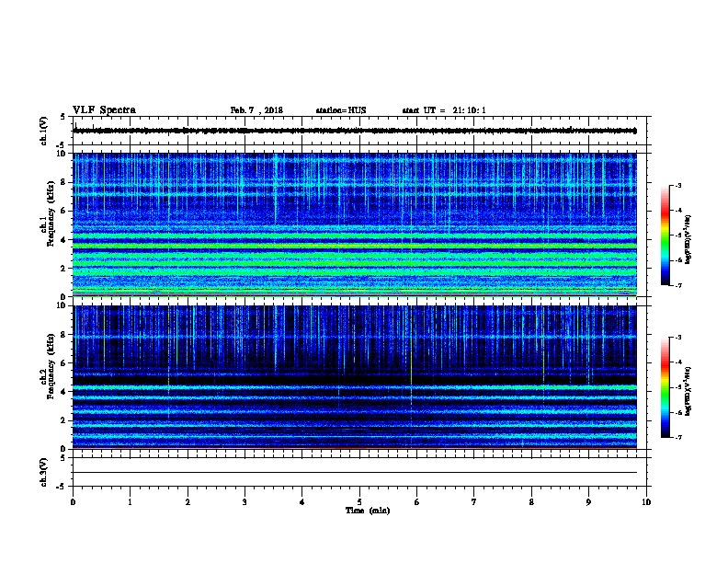Click the "-5" tick on ch.3(V) axis
Image resolution: width=728 pixels, height=563 pixels.
[x=62, y=487]
